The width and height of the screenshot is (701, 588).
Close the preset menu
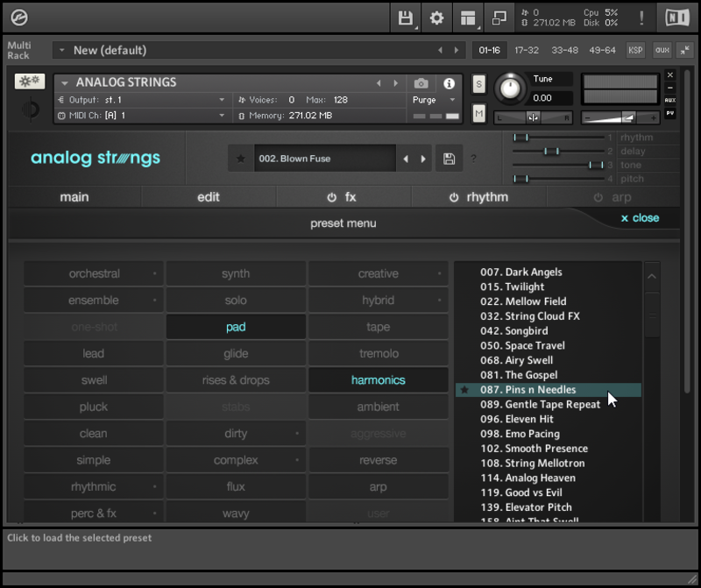(641, 218)
